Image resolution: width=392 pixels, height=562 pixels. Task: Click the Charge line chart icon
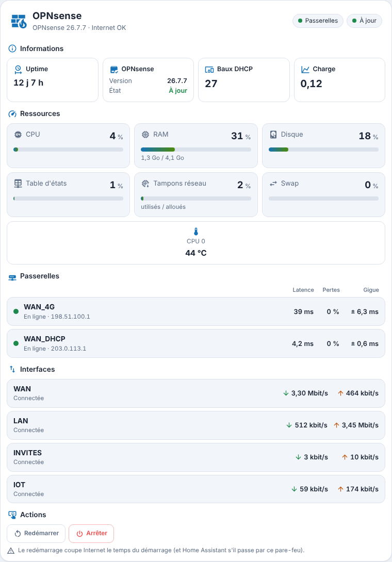305,69
